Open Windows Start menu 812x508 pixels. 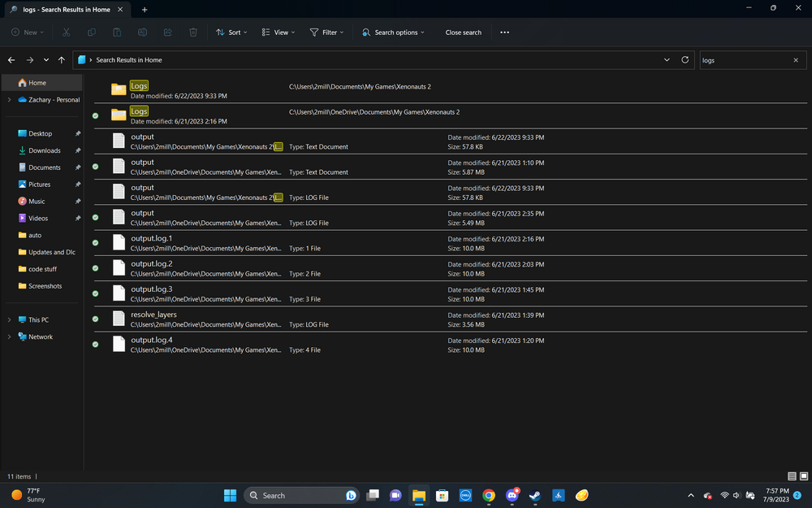(x=231, y=496)
